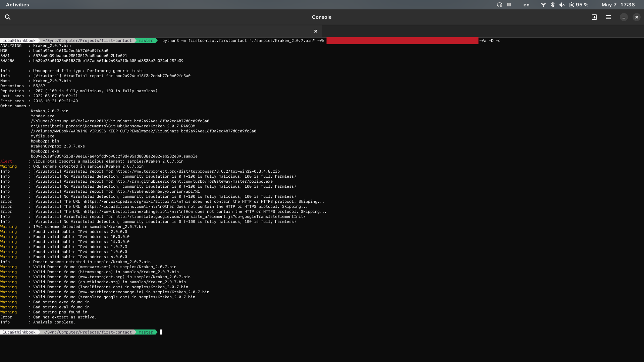Open a new tab with plus icon
Viewport: 644px width, 362px height.
(x=594, y=17)
